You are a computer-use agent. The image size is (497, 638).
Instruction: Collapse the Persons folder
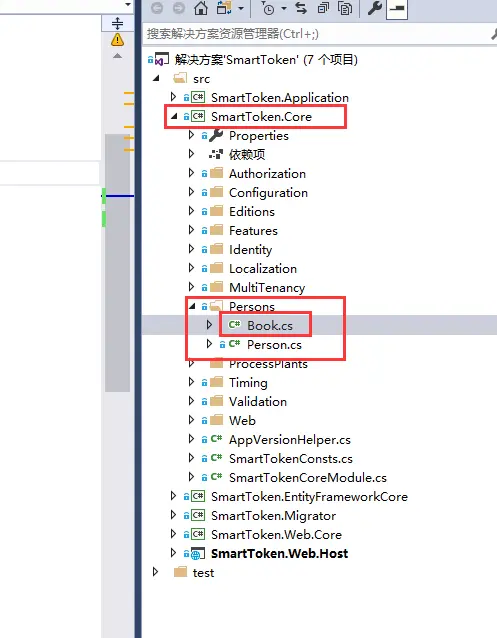point(193,306)
